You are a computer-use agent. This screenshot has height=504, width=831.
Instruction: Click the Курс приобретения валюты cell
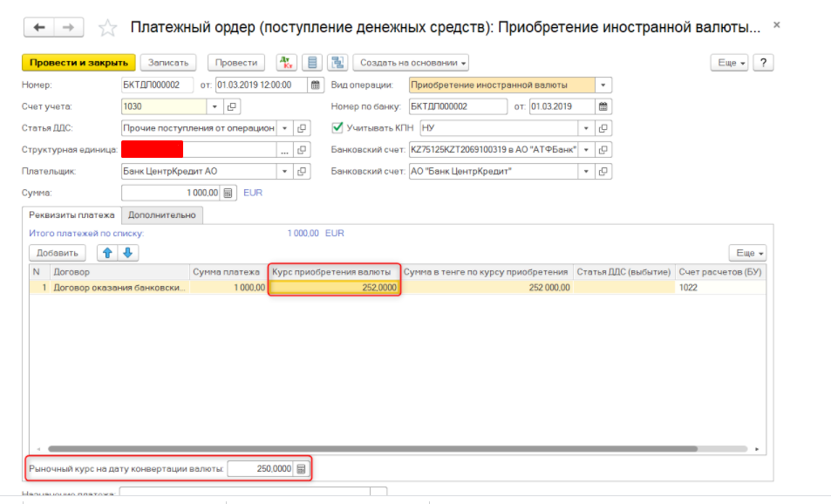pyautogui.click(x=333, y=288)
